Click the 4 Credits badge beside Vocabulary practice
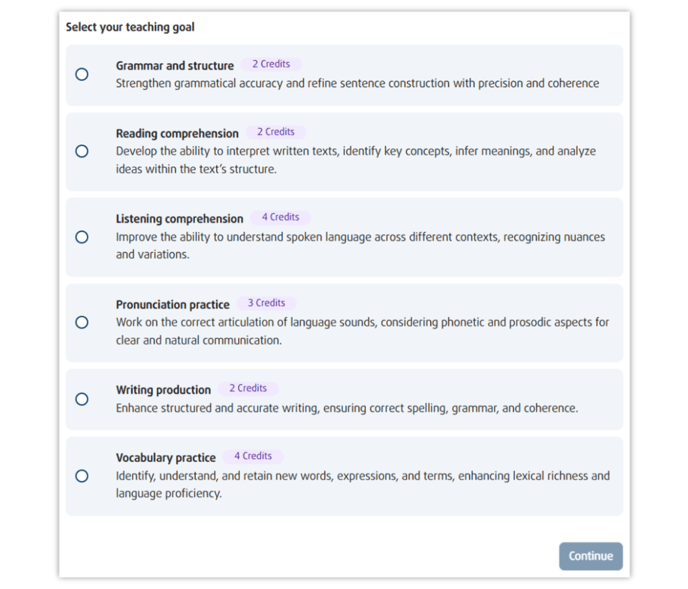This screenshot has width=688, height=589. click(x=253, y=456)
